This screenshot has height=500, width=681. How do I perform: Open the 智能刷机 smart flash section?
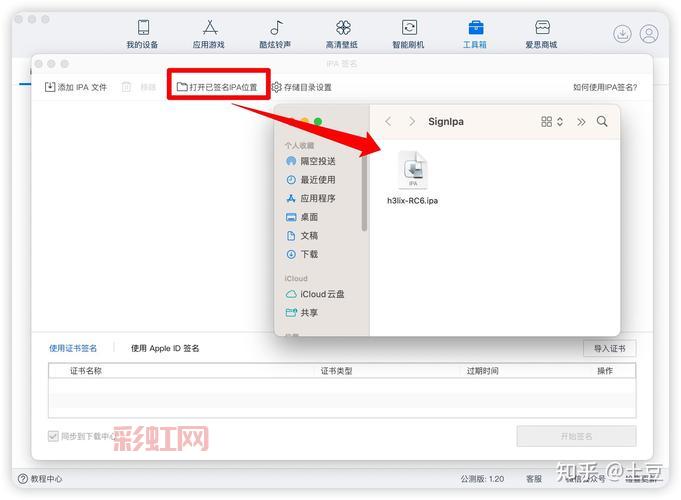[408, 33]
